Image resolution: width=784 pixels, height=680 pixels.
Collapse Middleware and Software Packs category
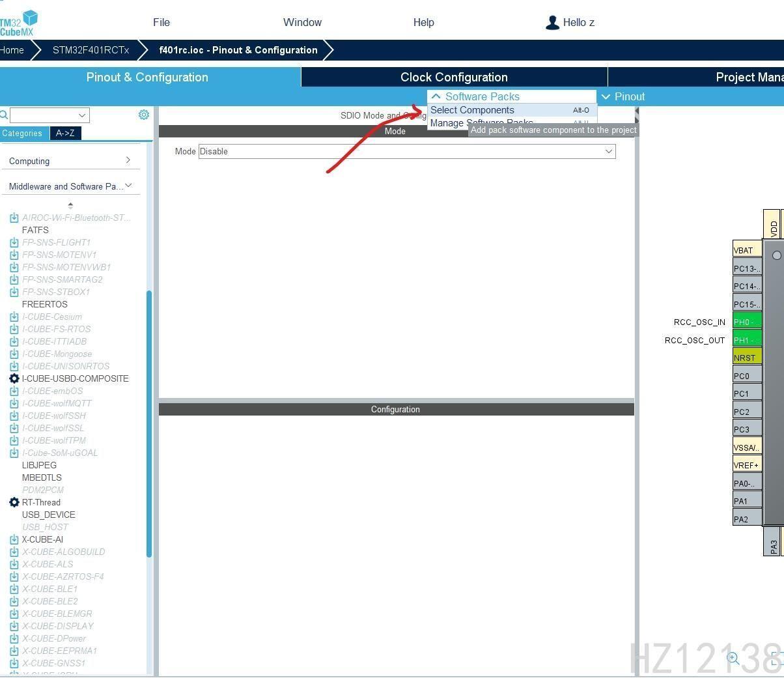click(70, 186)
